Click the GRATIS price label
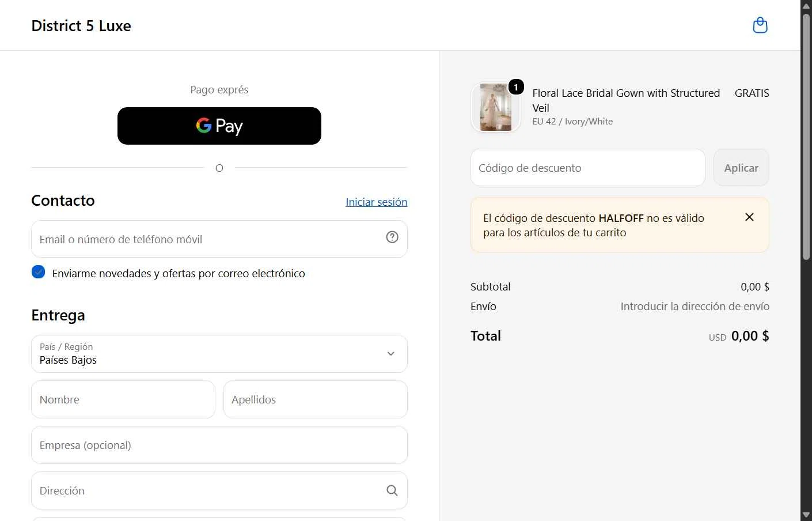This screenshot has height=521, width=812. point(752,93)
